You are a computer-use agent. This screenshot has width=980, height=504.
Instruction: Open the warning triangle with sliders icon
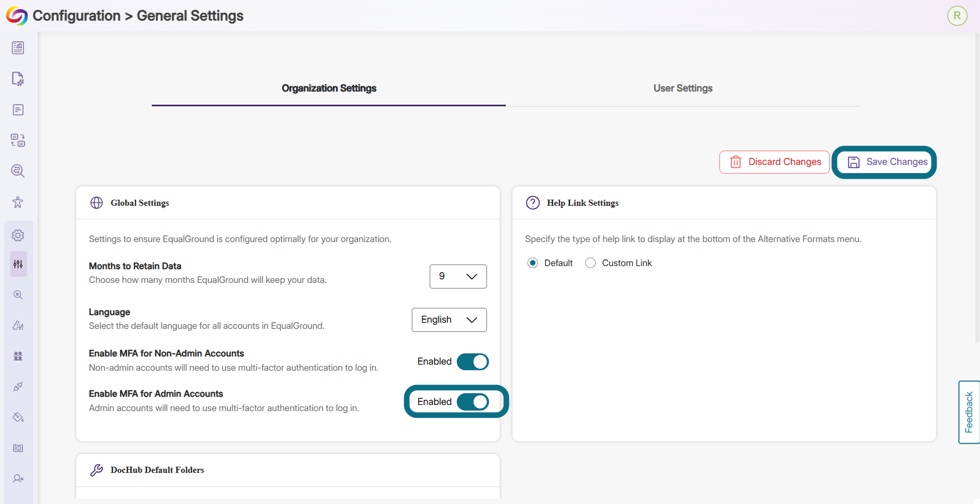(18, 325)
